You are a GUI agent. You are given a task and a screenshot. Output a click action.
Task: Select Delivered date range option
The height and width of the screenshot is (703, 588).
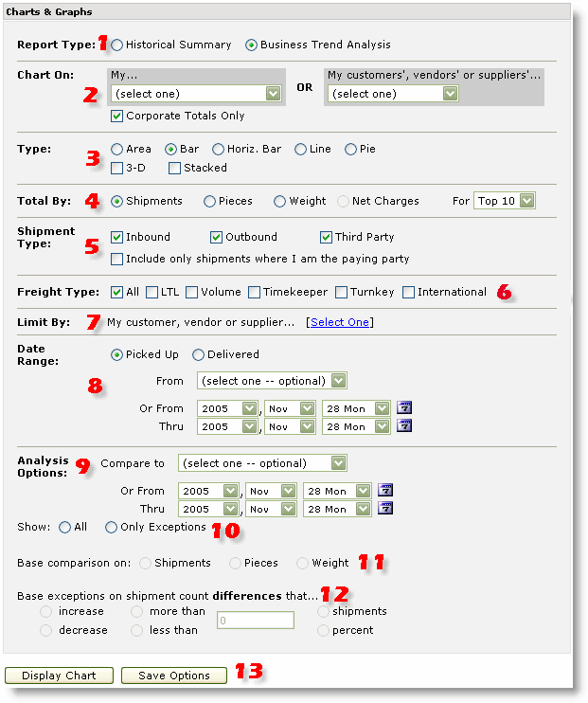click(199, 354)
